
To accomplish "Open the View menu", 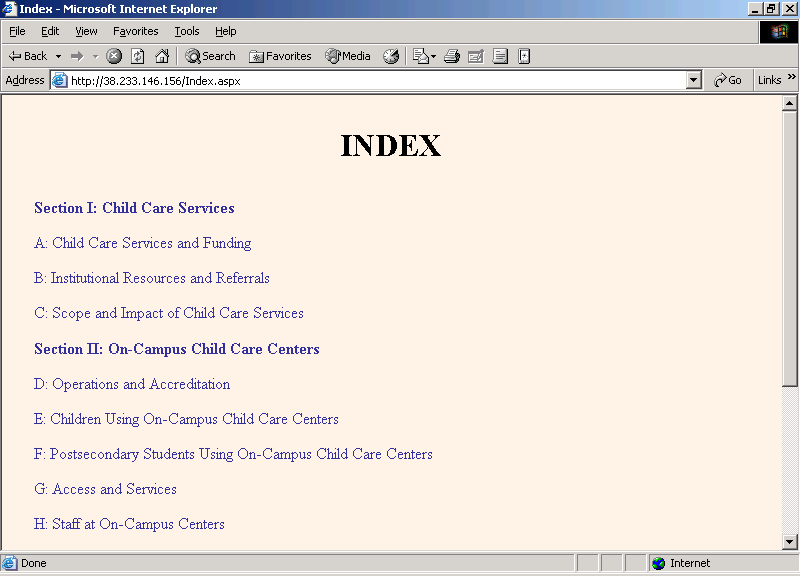I will click(86, 31).
